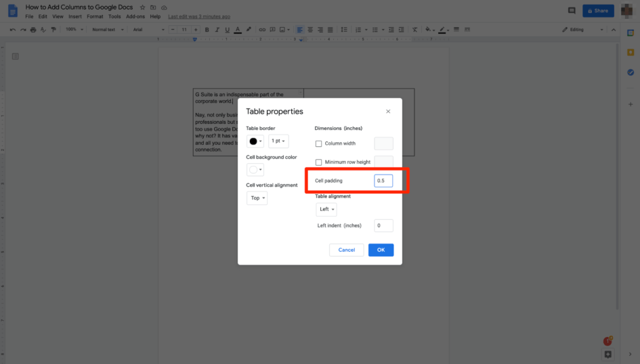The image size is (640, 364).
Task: Open the table border width dropdown
Action: click(x=278, y=141)
